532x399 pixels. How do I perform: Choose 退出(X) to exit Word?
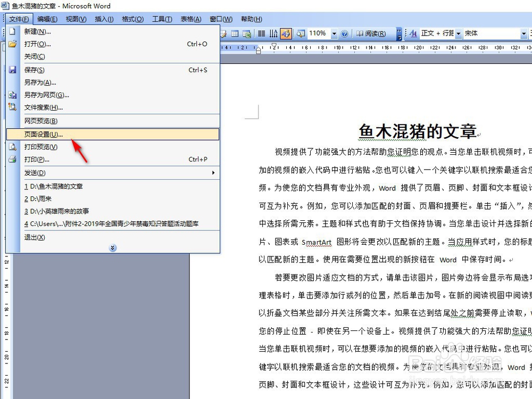(113, 237)
